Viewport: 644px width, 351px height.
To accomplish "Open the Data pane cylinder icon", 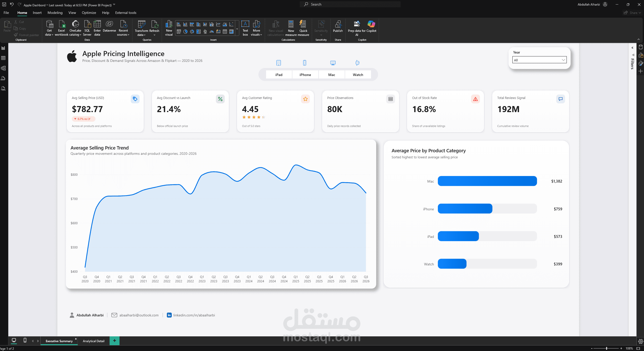I will (640, 47).
